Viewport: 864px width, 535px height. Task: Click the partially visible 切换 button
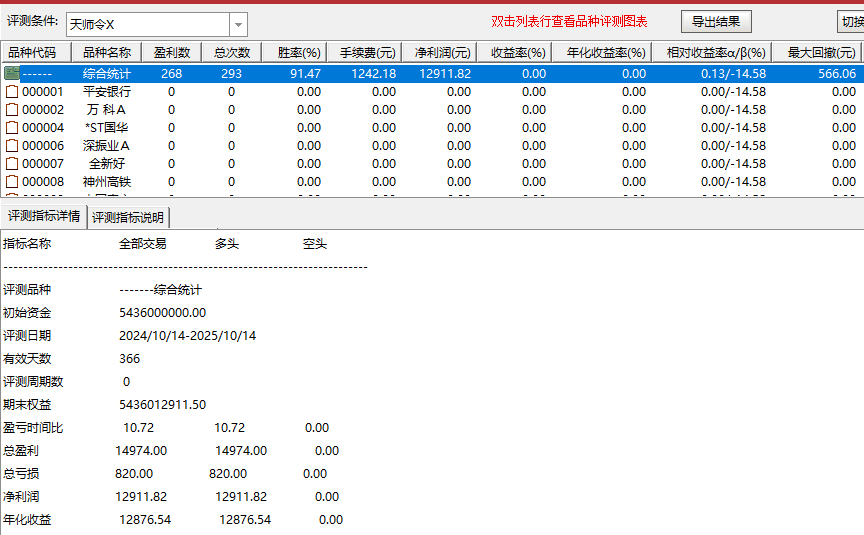tap(851, 22)
